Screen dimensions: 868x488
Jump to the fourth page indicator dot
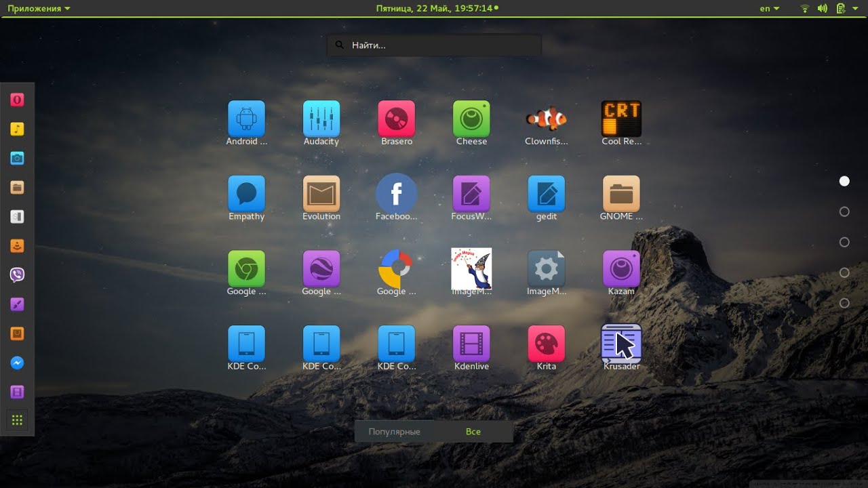[x=844, y=272]
